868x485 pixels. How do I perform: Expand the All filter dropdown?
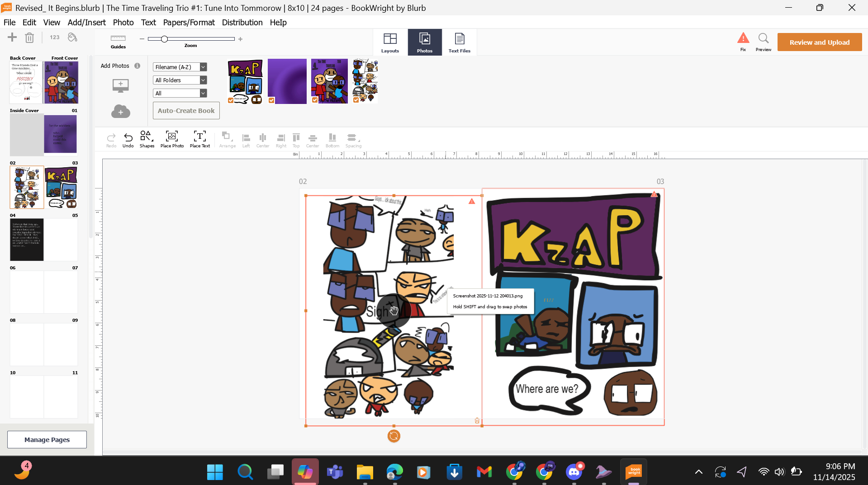(x=203, y=93)
